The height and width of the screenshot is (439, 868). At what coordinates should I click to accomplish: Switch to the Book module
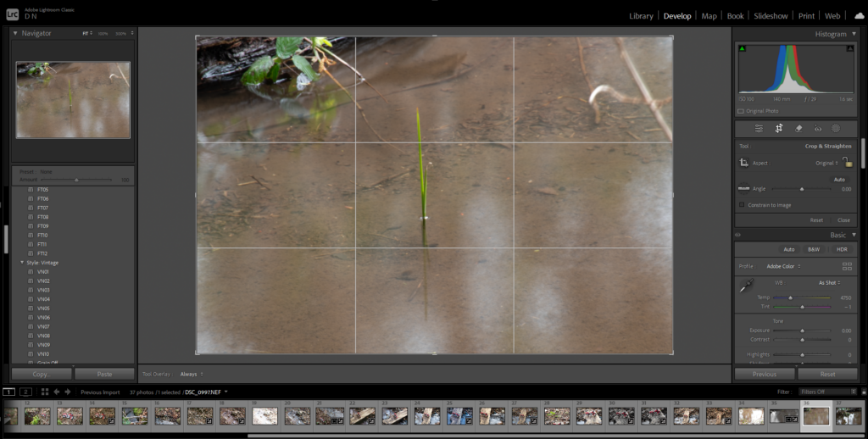735,16
